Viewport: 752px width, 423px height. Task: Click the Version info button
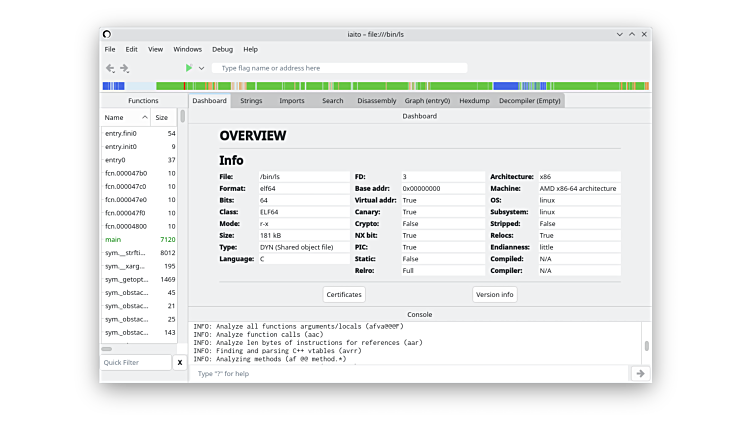494,294
